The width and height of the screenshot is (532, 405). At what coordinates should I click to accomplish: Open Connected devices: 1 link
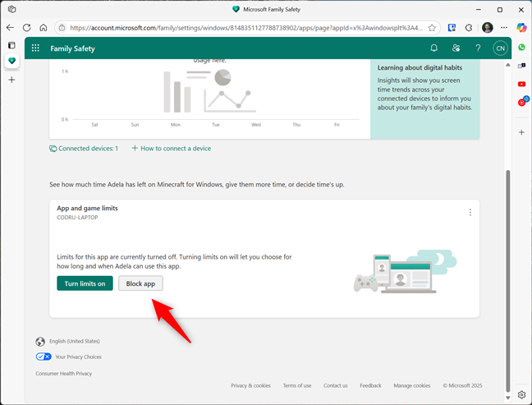click(84, 149)
